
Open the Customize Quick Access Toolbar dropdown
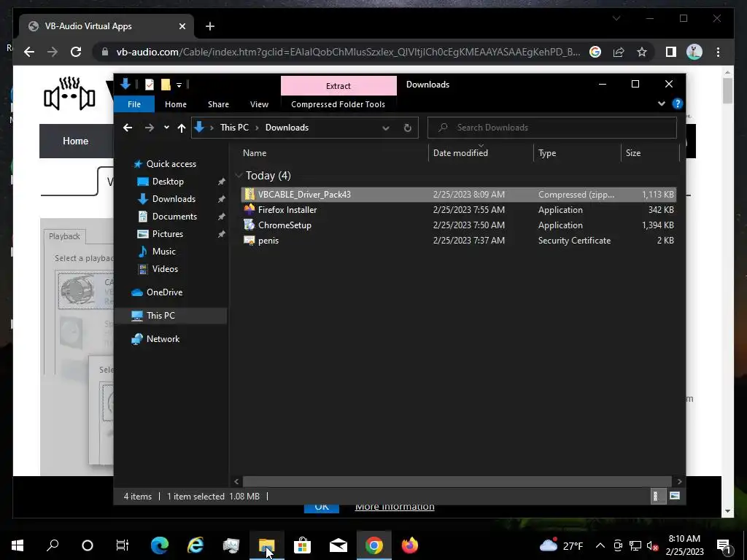(179, 85)
